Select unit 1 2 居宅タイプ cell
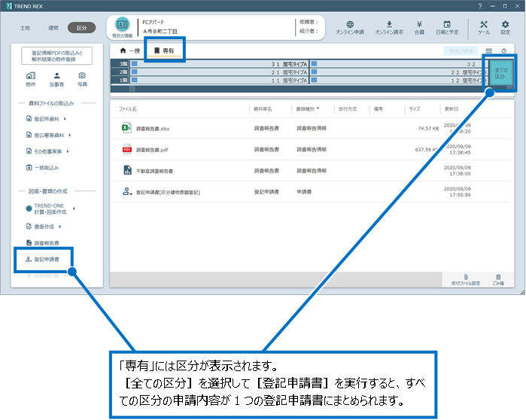The width and height of the screenshot is (526, 420). click(399, 81)
